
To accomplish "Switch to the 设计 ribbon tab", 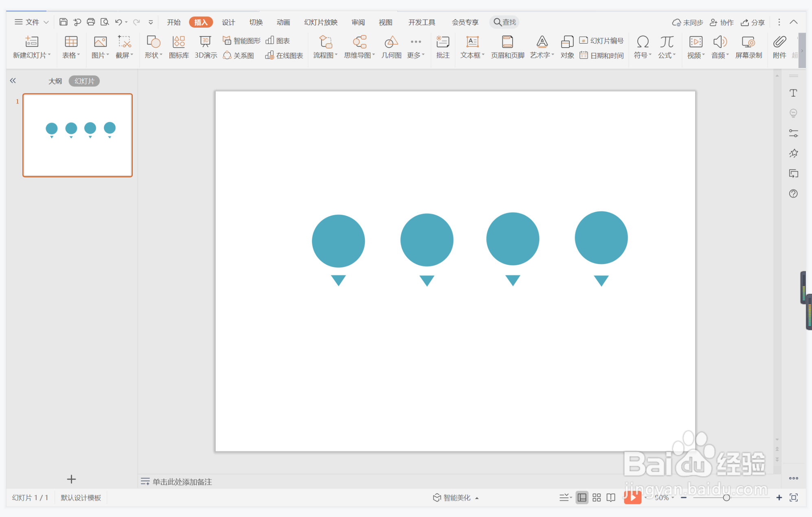I will pyautogui.click(x=228, y=22).
